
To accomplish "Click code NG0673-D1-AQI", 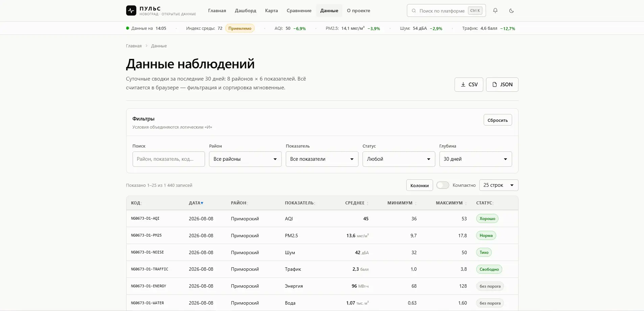I will 145,219.
